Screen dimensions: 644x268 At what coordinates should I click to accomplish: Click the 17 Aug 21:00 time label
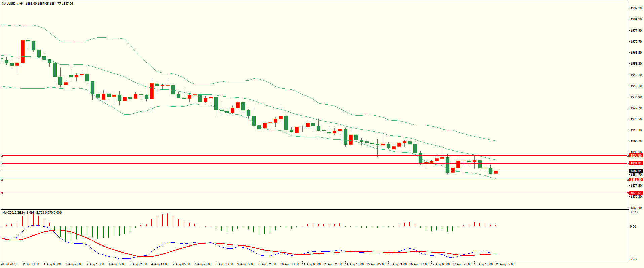coord(462,264)
